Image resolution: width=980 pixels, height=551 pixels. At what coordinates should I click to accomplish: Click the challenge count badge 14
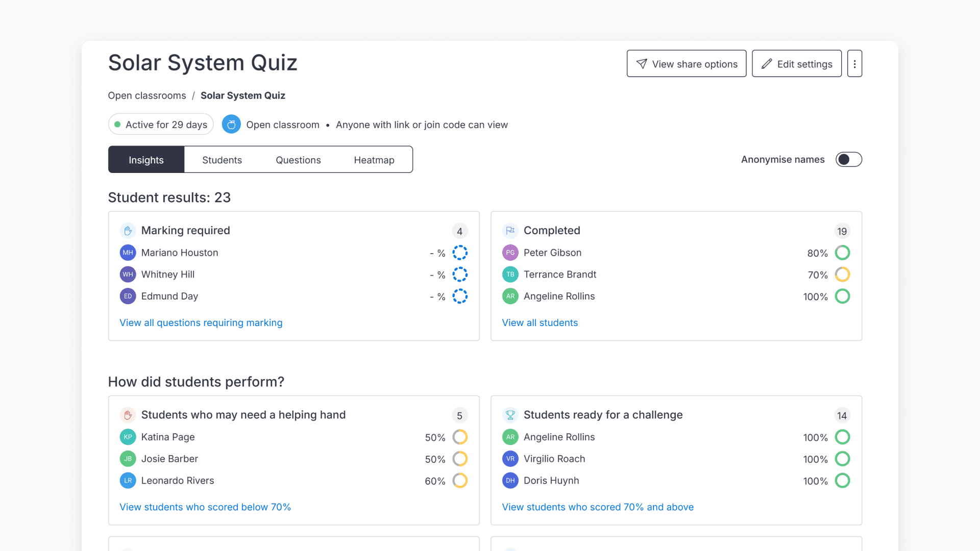(x=842, y=416)
